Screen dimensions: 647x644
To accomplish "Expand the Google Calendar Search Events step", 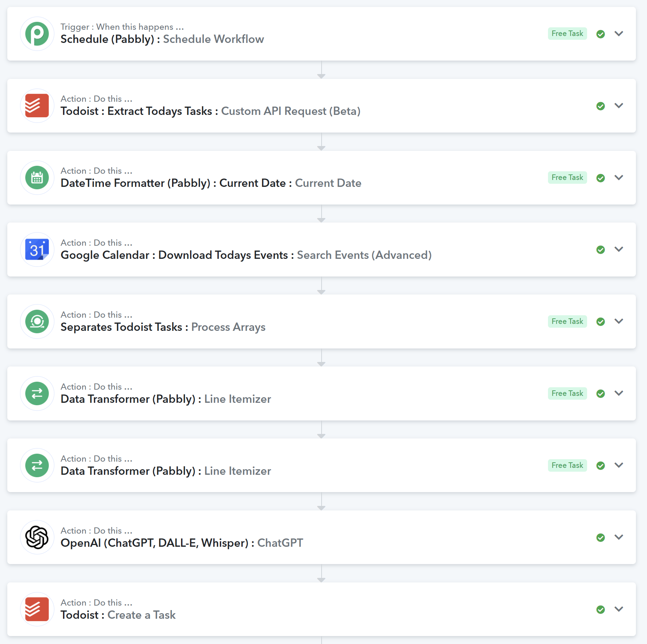I will (619, 250).
